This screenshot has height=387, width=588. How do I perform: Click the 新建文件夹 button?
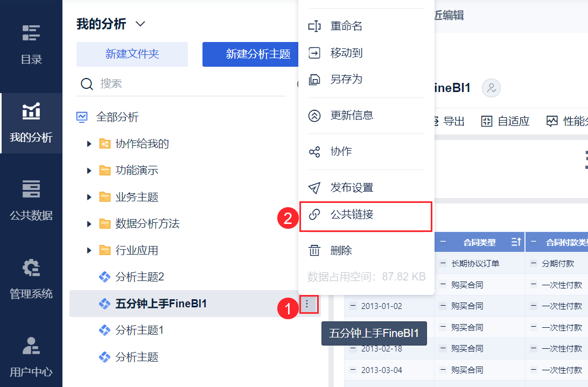pyautogui.click(x=132, y=54)
